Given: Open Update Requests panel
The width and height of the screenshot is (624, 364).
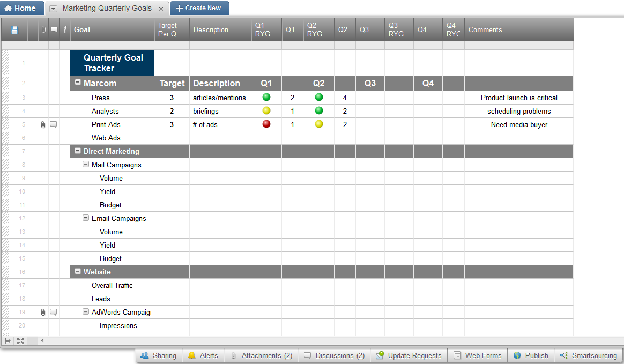Looking at the screenshot, I should tap(408, 355).
